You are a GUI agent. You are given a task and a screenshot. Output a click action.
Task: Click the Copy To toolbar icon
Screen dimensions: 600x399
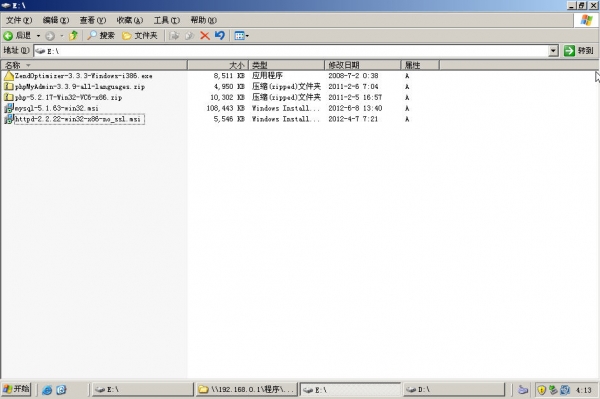pyautogui.click(x=189, y=36)
